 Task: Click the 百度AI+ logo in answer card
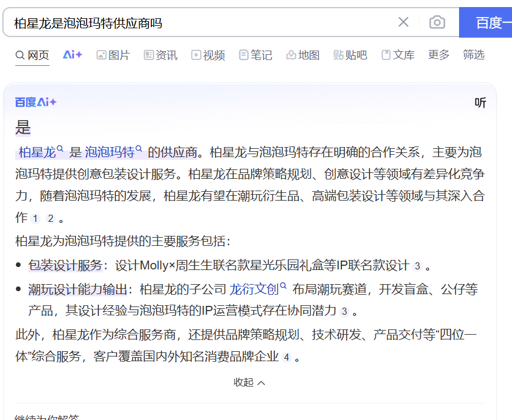click(x=35, y=102)
